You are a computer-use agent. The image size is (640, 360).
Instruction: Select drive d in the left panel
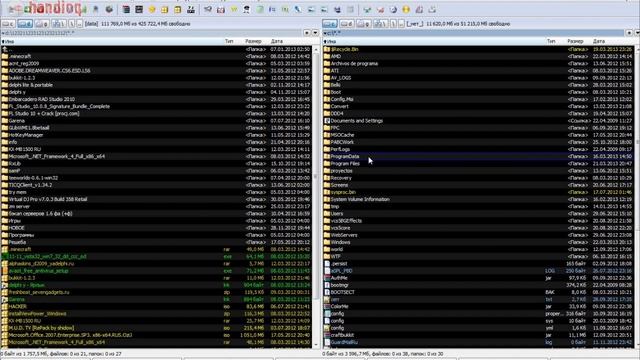pos(25,24)
